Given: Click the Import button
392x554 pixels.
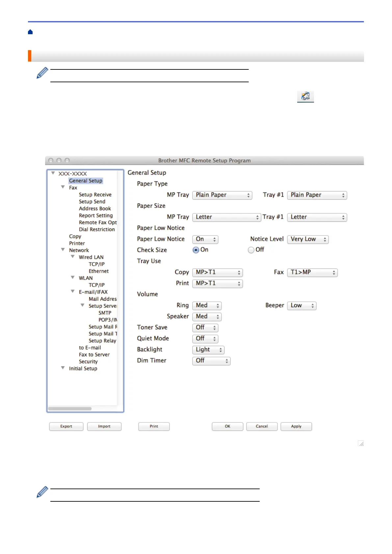Looking at the screenshot, I should pos(104,426).
